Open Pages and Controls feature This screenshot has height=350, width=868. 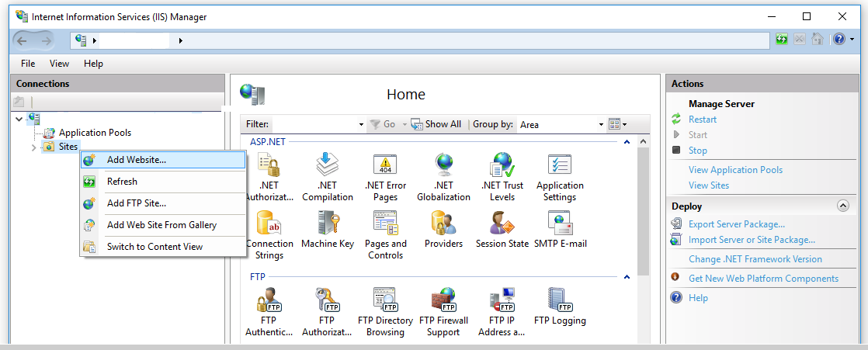385,235
